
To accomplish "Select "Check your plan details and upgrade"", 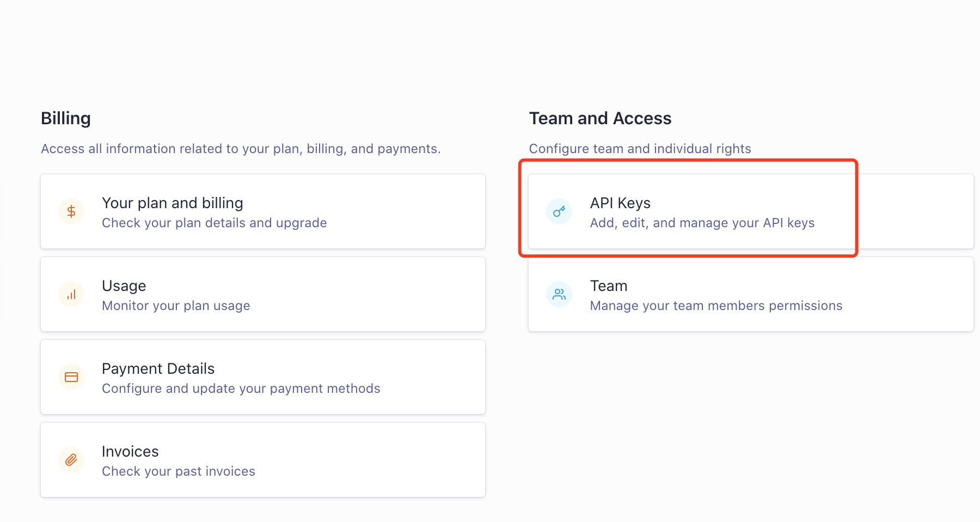I will 215,223.
